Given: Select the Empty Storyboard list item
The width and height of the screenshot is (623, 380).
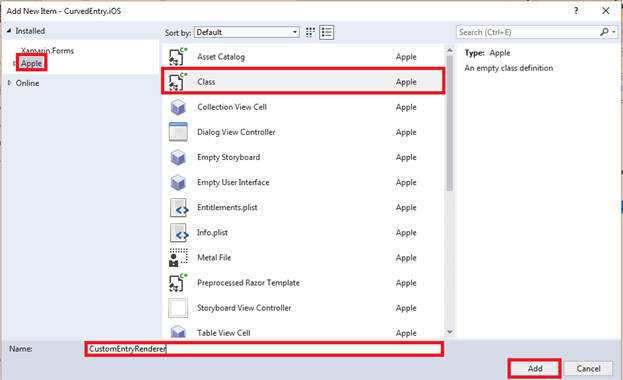Looking at the screenshot, I should pos(302,157).
